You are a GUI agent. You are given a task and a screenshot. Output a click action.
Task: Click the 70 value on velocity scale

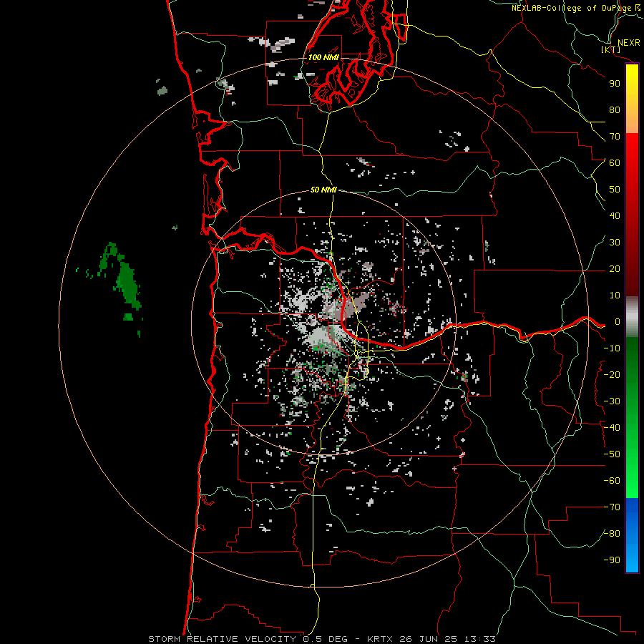[x=615, y=137]
